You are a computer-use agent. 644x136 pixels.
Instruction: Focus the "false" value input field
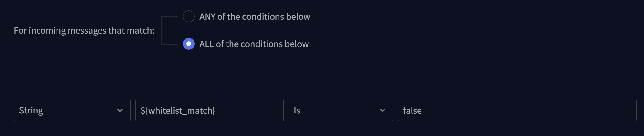point(517,111)
